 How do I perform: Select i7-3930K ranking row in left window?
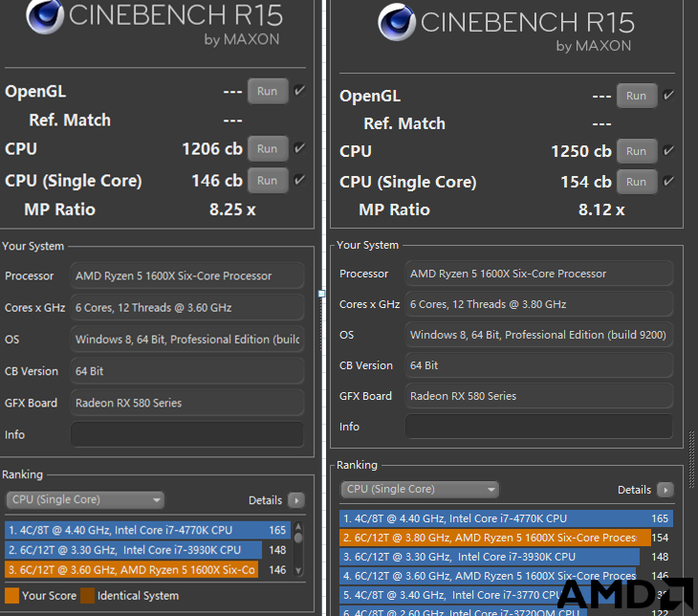tap(147, 550)
